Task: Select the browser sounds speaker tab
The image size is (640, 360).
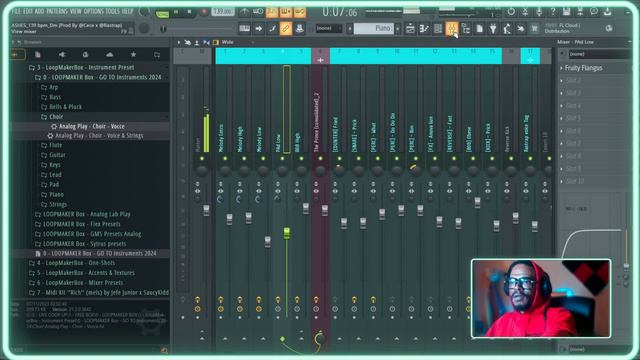Action: click(62, 54)
